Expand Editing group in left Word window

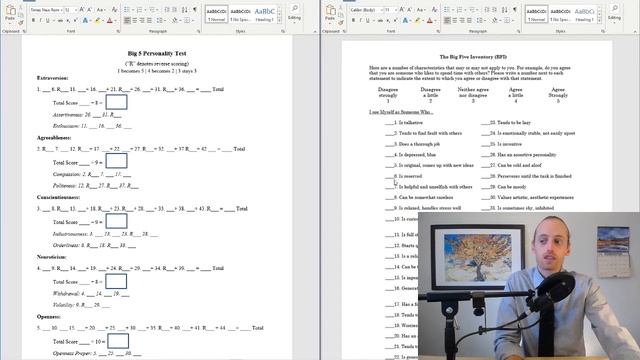(x=294, y=13)
